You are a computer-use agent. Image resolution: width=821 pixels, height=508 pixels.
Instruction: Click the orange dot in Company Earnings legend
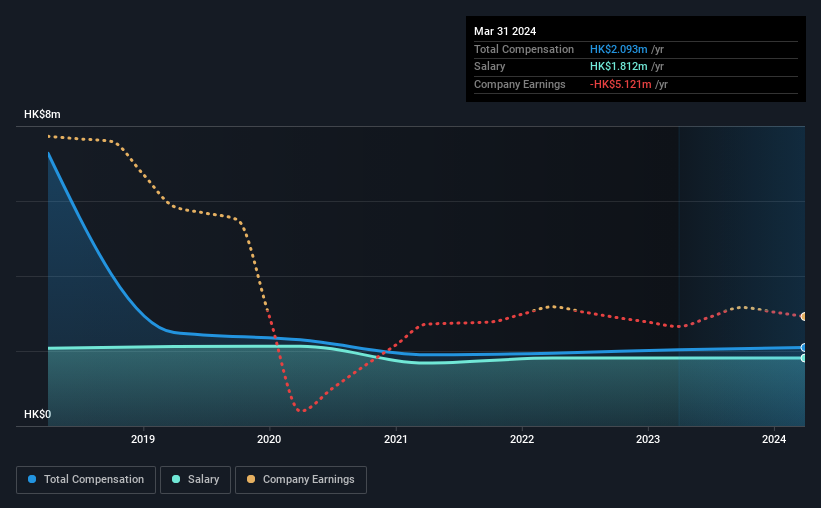251,479
